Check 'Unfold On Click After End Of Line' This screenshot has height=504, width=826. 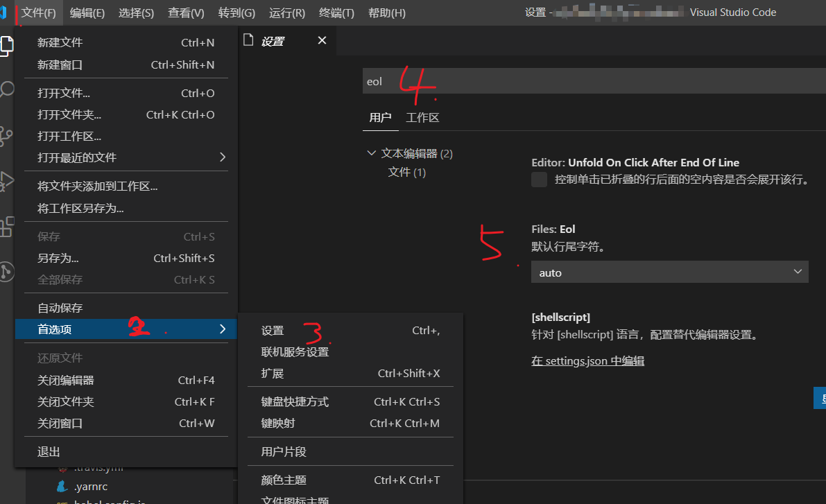539,179
